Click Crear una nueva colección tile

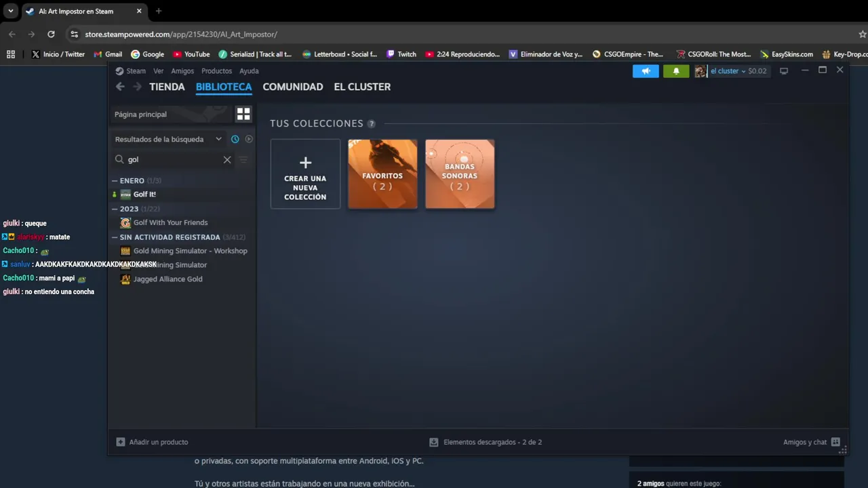pyautogui.click(x=305, y=174)
